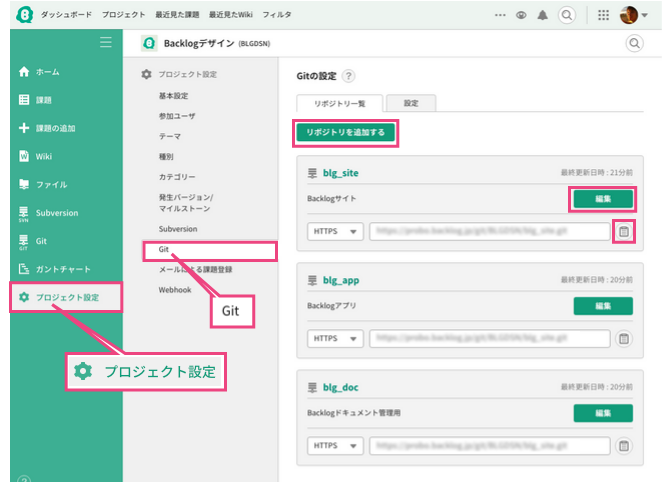Open ファイル in the sidebar
This screenshot has width=662, height=482.
(43, 184)
